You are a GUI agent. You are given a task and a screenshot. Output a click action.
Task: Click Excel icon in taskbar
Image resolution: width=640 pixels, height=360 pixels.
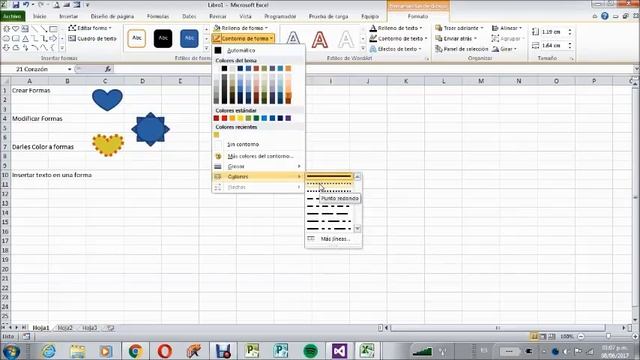coord(367,351)
